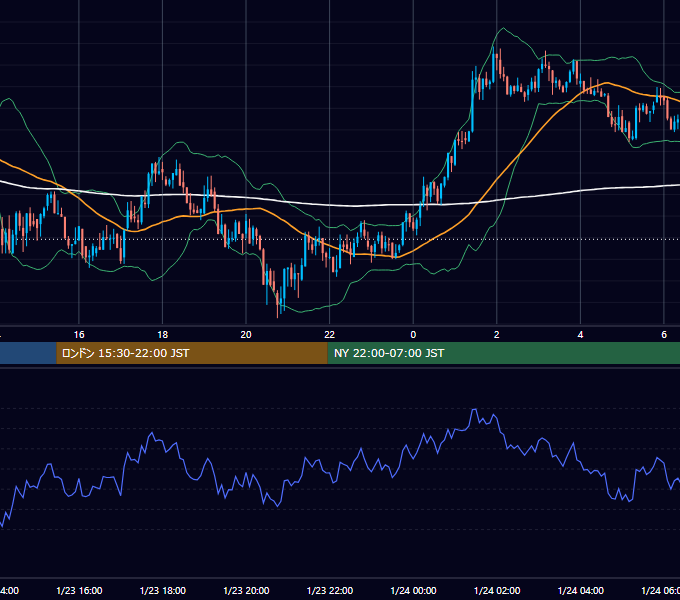Click the 1/24 02:00 date label
Screen dimensions: 680x600
(x=497, y=590)
